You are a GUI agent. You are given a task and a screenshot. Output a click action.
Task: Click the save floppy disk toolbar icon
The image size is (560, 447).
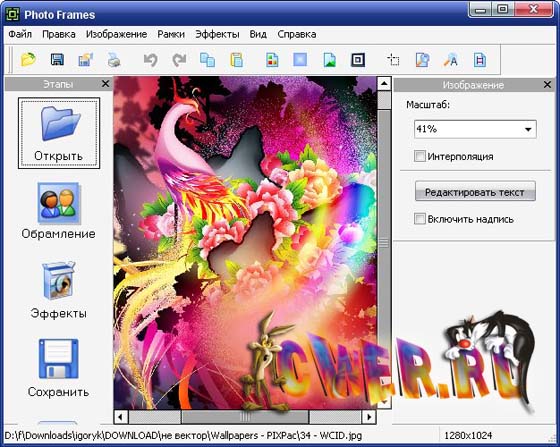pos(57,59)
